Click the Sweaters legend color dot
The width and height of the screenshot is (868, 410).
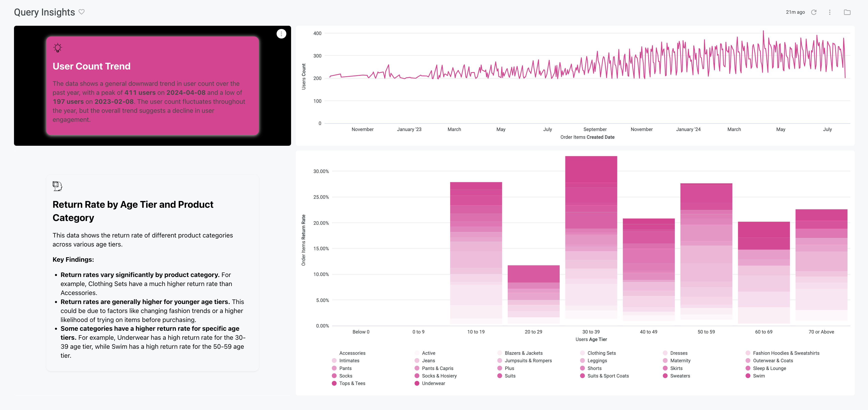coord(665,376)
